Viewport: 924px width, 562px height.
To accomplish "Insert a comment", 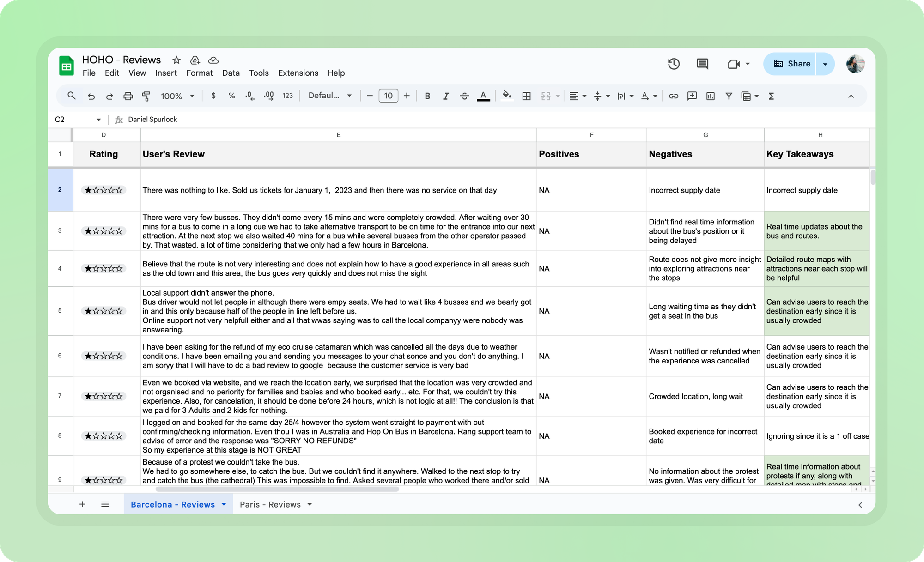I will 692,96.
